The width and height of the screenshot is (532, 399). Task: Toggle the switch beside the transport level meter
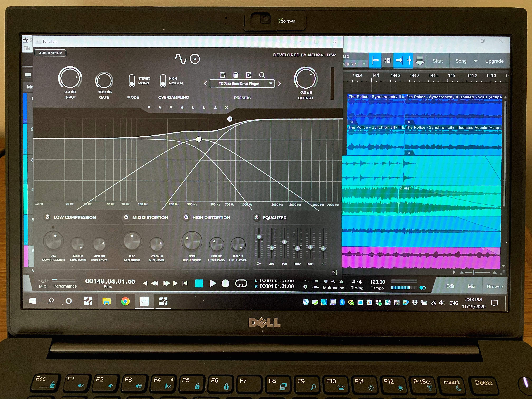click(x=423, y=288)
